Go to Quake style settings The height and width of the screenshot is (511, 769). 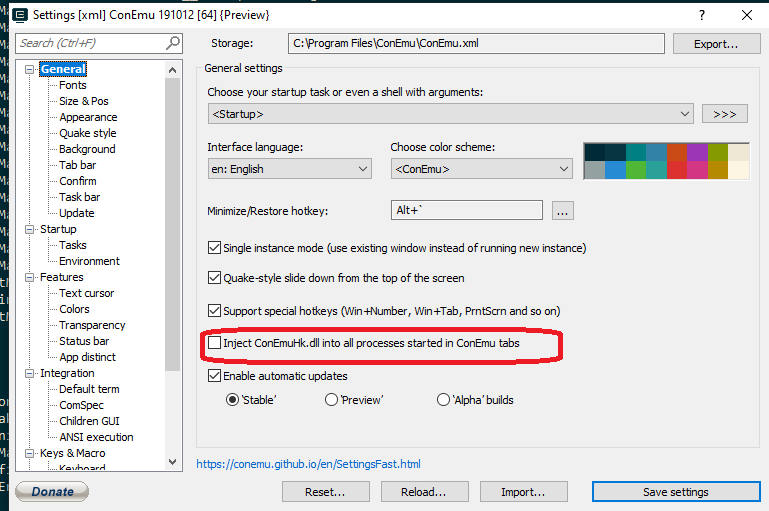point(88,133)
